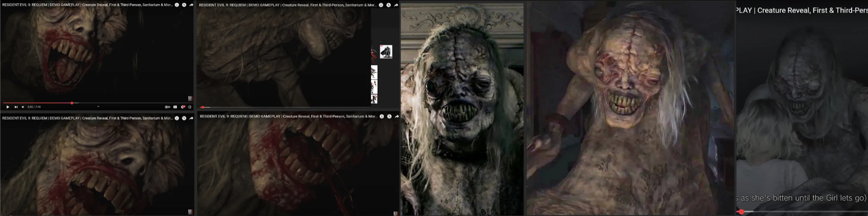Open info icon on frame with playback controls
This screenshot has width=868, height=216.
(177, 5)
